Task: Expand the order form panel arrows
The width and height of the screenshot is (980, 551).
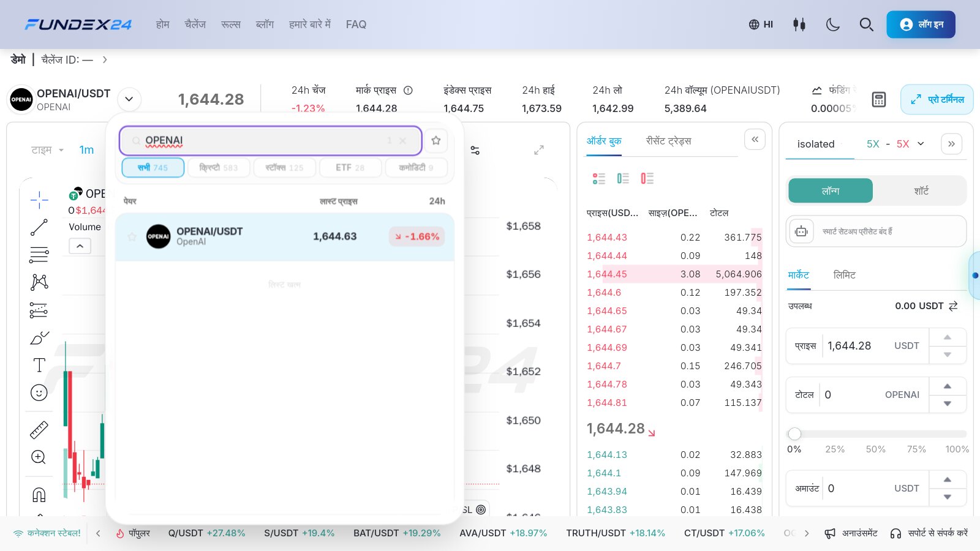Action: pos(951,144)
